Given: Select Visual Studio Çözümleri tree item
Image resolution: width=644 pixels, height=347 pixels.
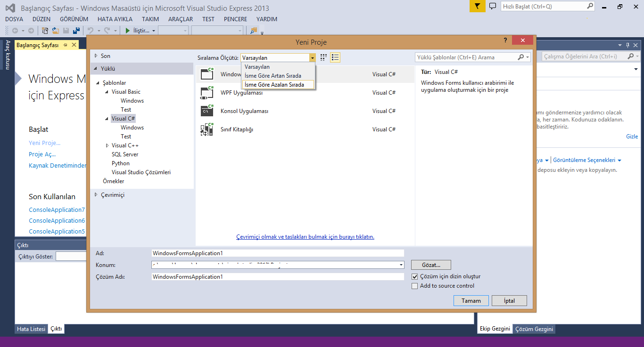Looking at the screenshot, I should pyautogui.click(x=141, y=172).
